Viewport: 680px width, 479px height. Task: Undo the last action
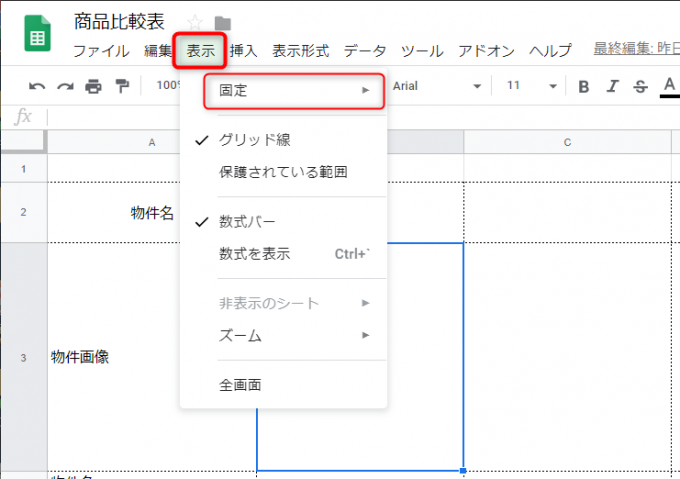(x=37, y=86)
